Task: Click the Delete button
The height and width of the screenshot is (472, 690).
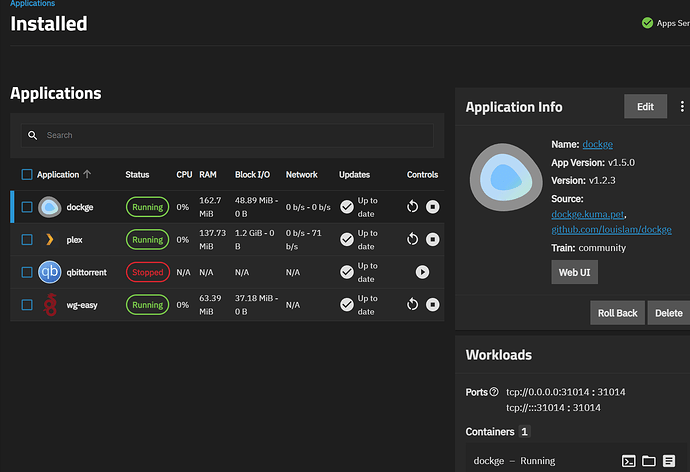Action: click(668, 313)
